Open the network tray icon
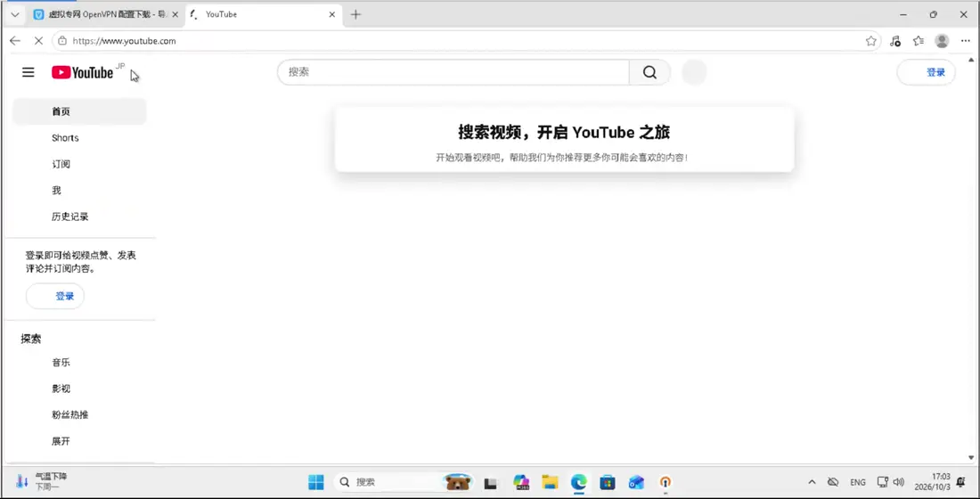The image size is (980, 499). click(883, 482)
